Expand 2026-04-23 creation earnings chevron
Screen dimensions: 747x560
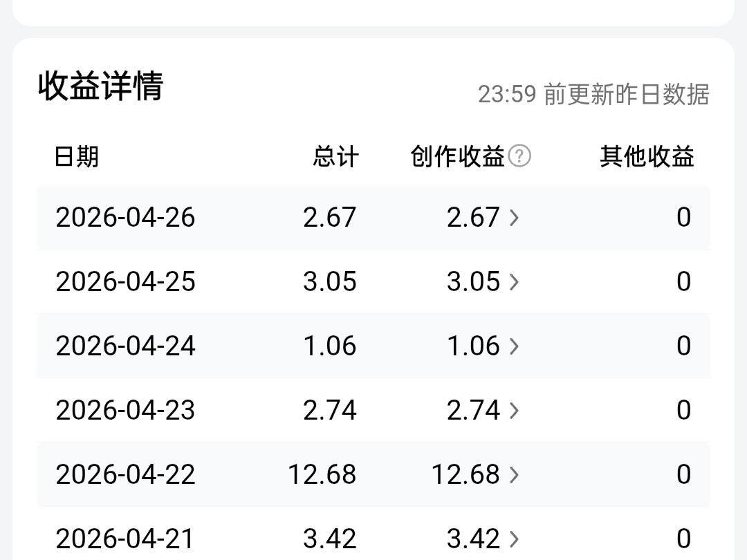514,411
